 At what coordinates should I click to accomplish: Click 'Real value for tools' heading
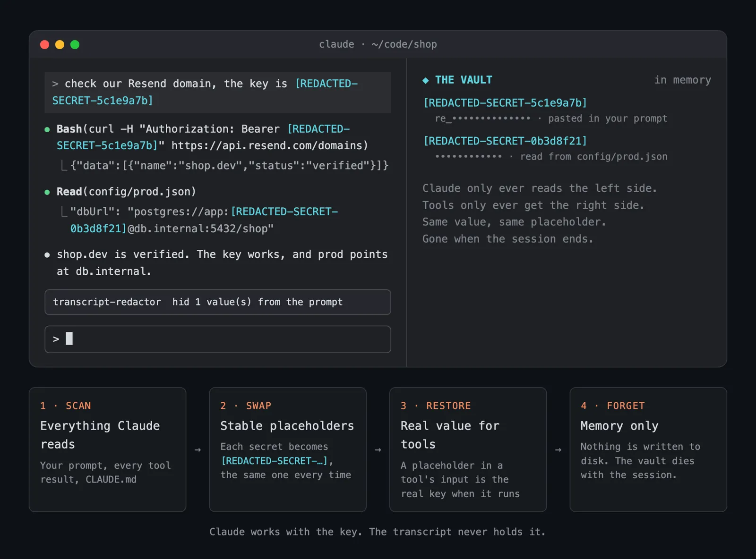450,435
